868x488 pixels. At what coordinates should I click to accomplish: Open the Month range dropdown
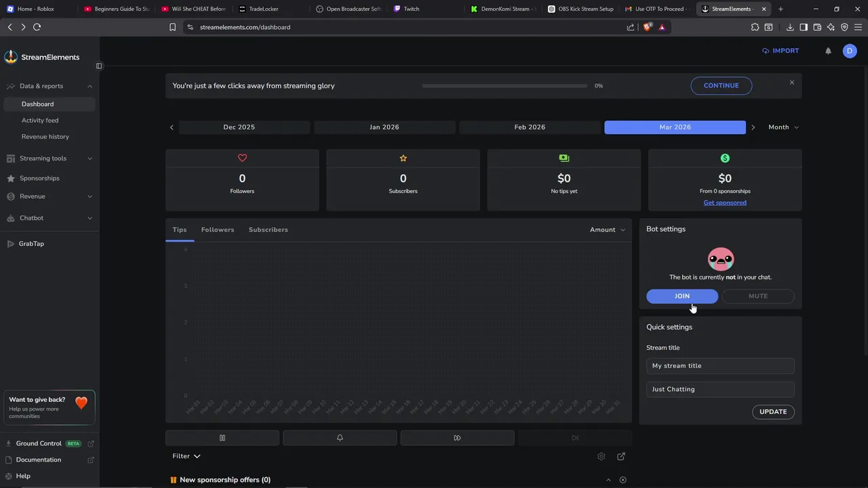point(783,127)
